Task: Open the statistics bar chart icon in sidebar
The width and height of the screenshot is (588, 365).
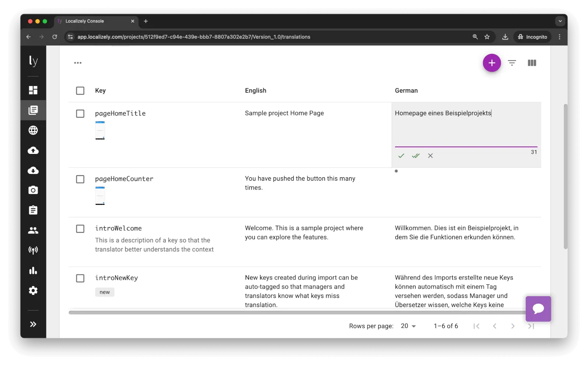Action: 33,270
